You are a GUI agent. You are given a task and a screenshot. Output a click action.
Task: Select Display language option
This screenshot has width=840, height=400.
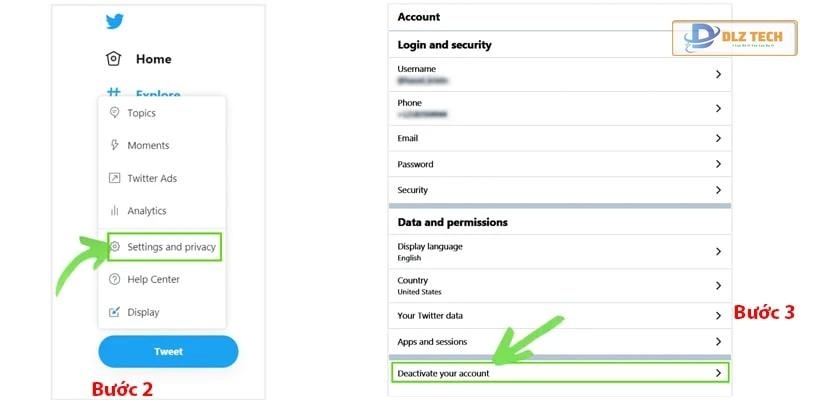pyautogui.click(x=558, y=251)
